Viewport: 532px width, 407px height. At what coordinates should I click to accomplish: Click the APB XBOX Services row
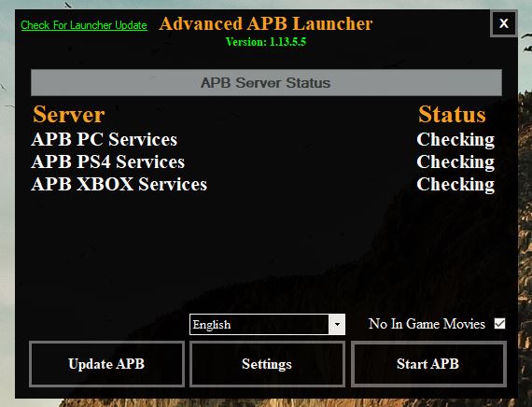[x=119, y=184]
